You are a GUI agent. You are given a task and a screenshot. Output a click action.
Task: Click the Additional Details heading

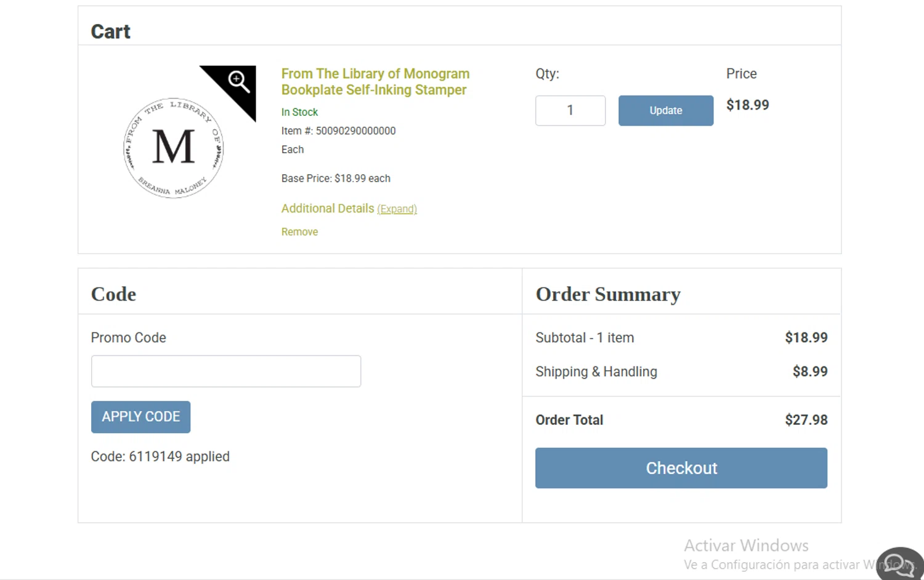(327, 209)
